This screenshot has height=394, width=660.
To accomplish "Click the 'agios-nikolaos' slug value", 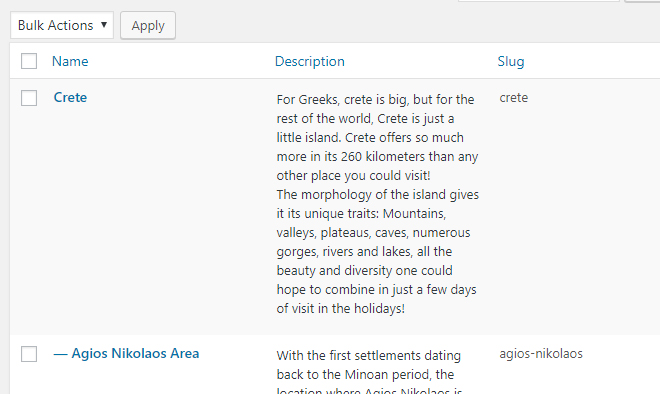I will point(541,354).
